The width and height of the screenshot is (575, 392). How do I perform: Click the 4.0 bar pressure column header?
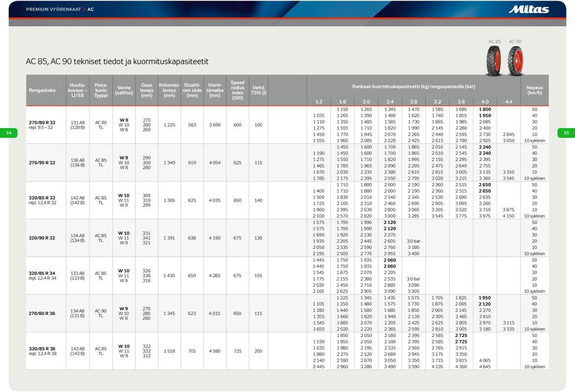pos(485,102)
